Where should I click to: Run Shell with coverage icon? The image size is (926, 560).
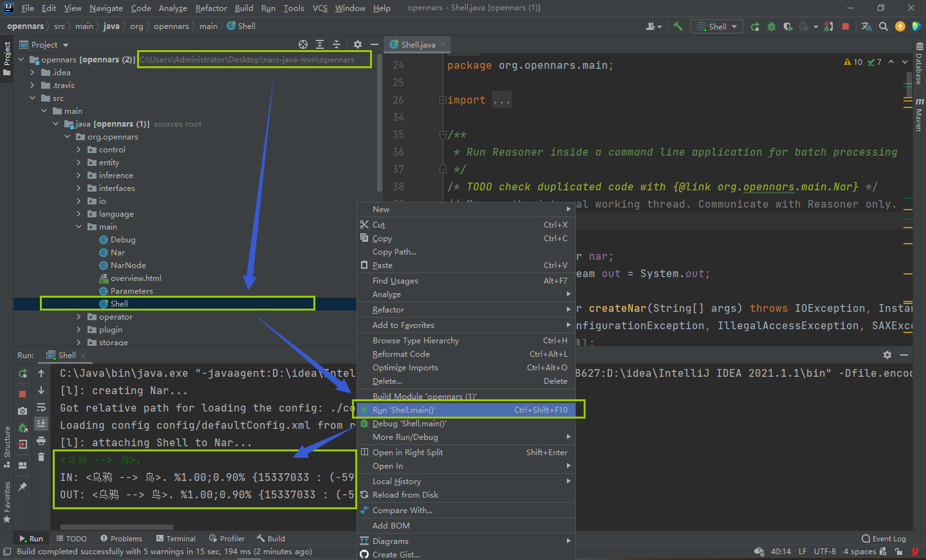[788, 26]
